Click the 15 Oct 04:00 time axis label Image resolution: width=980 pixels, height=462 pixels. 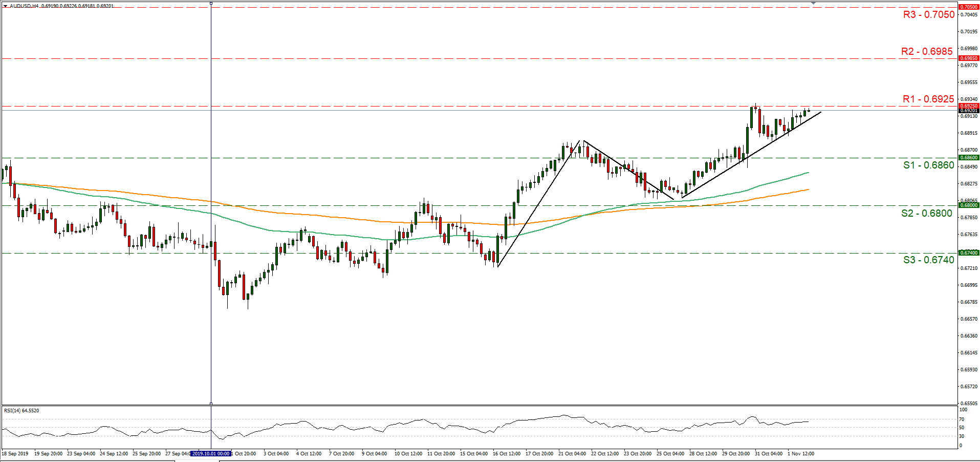(x=474, y=454)
